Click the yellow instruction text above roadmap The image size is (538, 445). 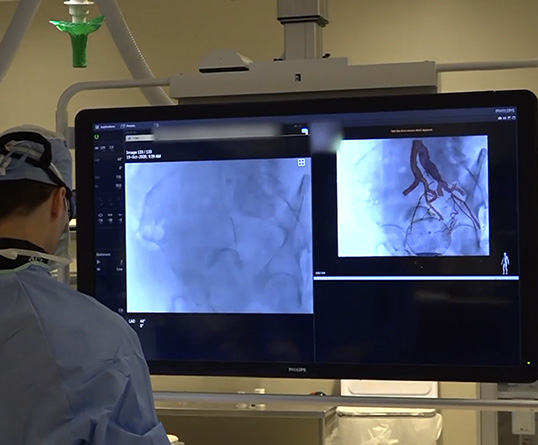[411, 130]
